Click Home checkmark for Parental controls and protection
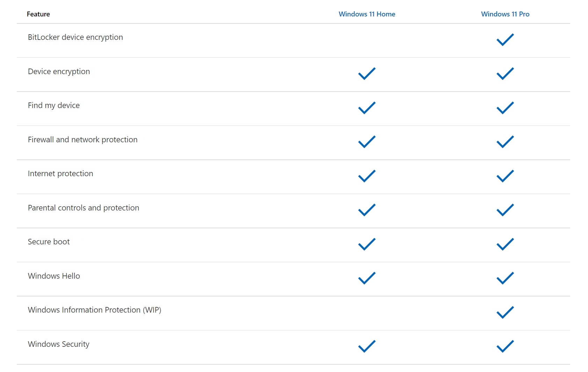The height and width of the screenshot is (372, 588). 367,210
